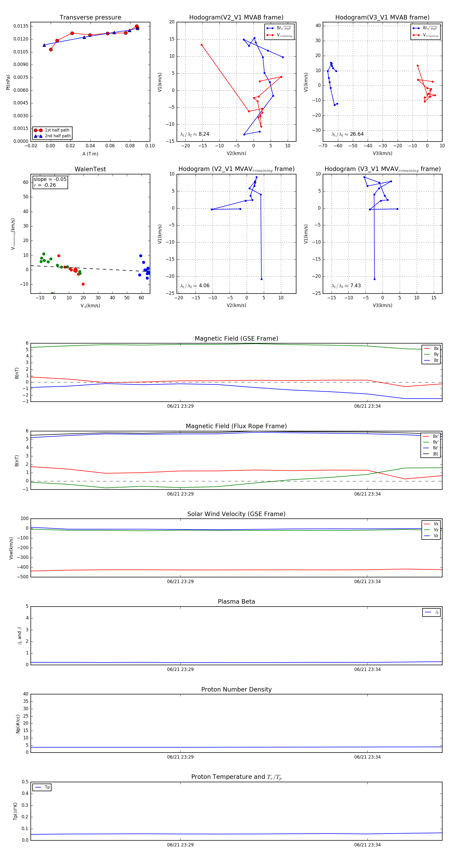Select the 'Solar Wind Velocity (GSE Frame)' title
This screenshot has width=473, height=868.
[x=236, y=514]
